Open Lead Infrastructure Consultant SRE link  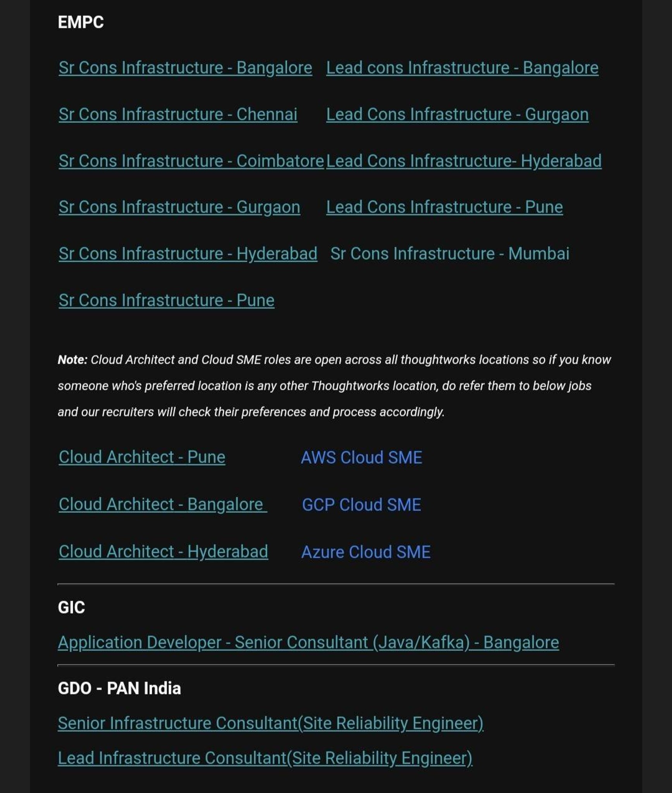tap(265, 759)
